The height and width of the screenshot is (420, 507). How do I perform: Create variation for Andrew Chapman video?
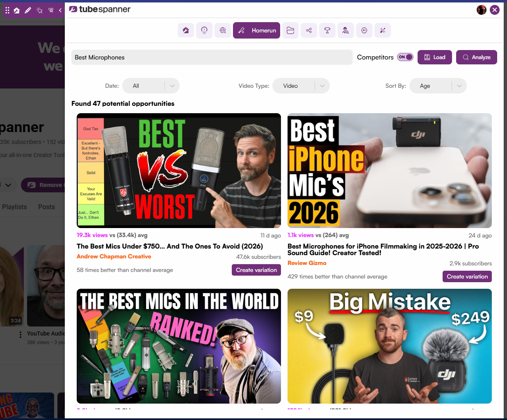(256, 270)
